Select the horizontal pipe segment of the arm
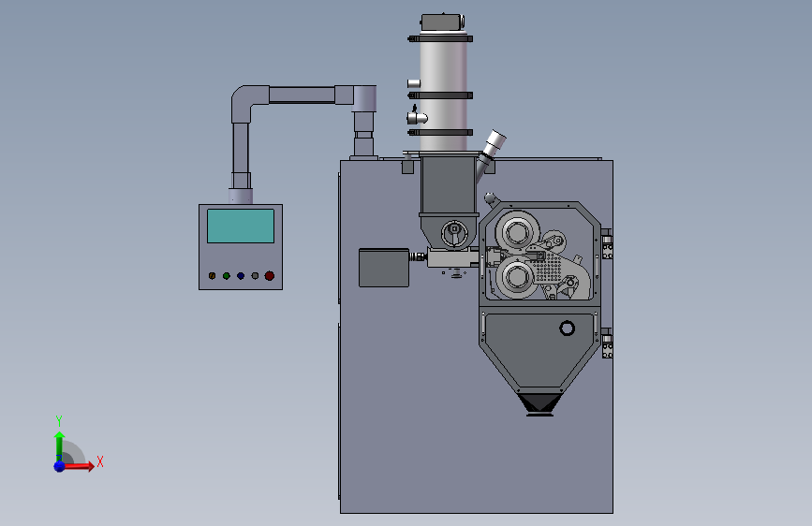This screenshot has height=526, width=812. point(302,95)
